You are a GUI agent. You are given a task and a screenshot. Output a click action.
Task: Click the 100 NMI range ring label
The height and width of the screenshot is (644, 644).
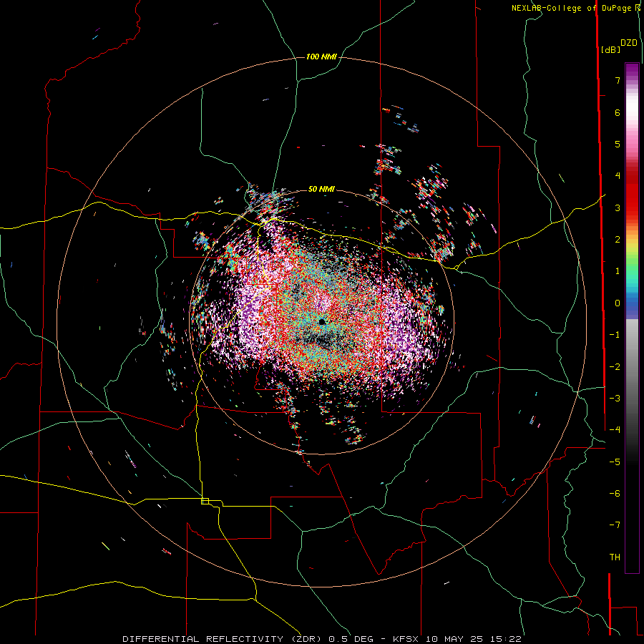click(x=321, y=57)
